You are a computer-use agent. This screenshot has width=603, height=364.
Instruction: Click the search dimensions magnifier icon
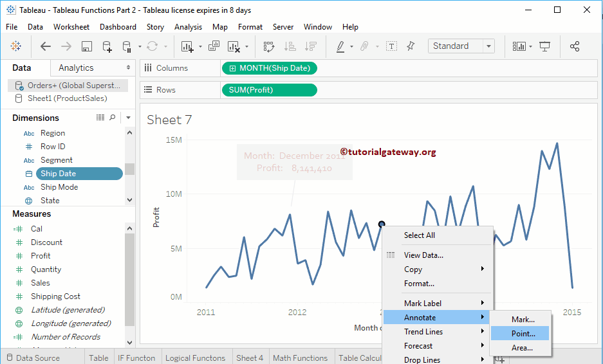pyautogui.click(x=113, y=118)
